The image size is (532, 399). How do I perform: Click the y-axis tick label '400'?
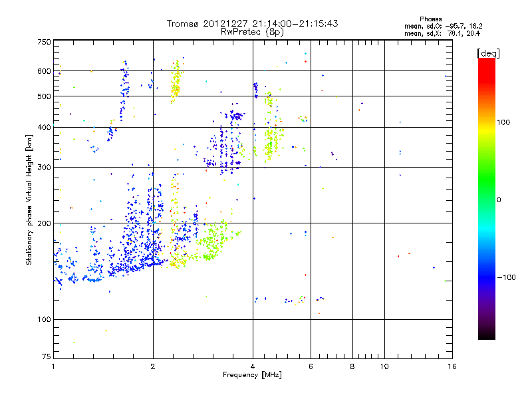tap(44, 127)
